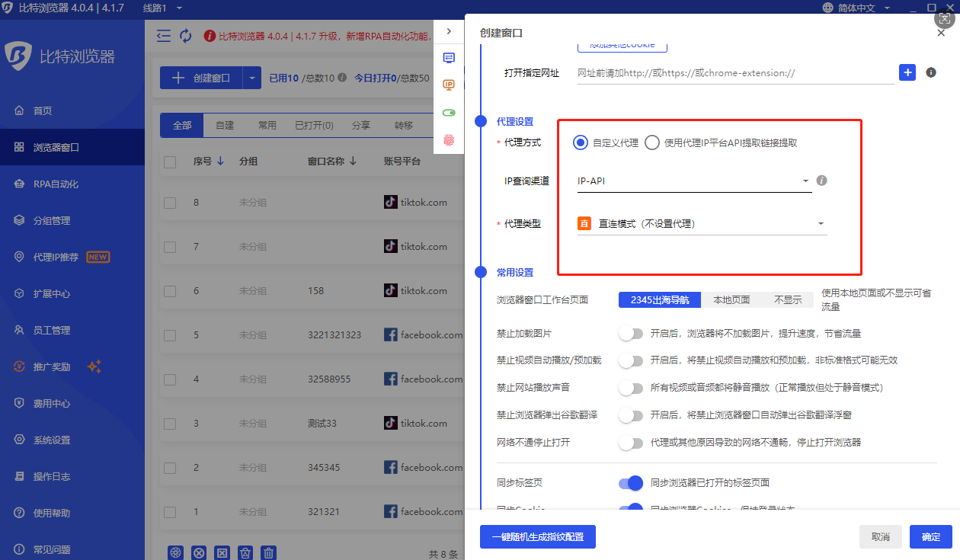Collapse the sidebar with the menu-fold icon
Image resolution: width=960 pixels, height=560 pixels.
[x=163, y=36]
